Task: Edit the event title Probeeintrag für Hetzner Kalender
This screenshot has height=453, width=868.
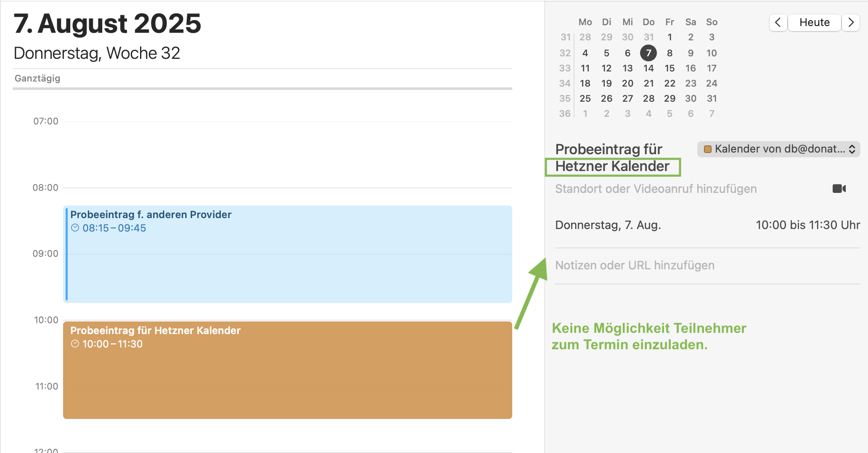Action: (612, 158)
